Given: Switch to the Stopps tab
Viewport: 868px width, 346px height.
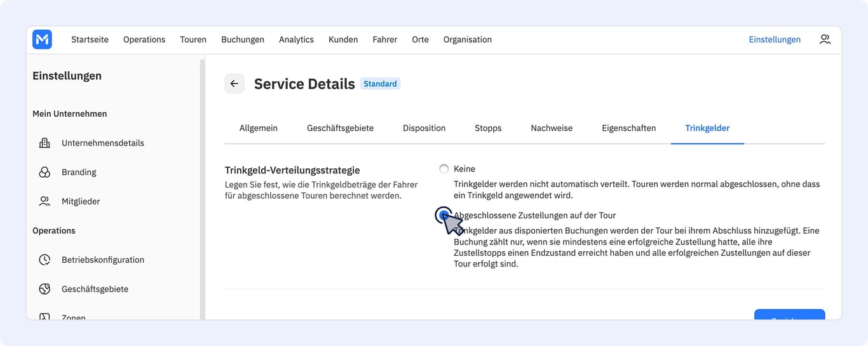Looking at the screenshot, I should pos(488,128).
